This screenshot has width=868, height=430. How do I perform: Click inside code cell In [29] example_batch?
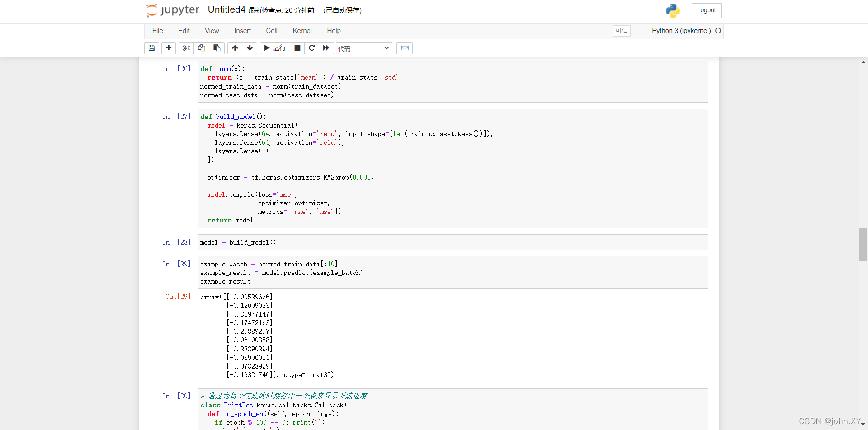(x=453, y=273)
